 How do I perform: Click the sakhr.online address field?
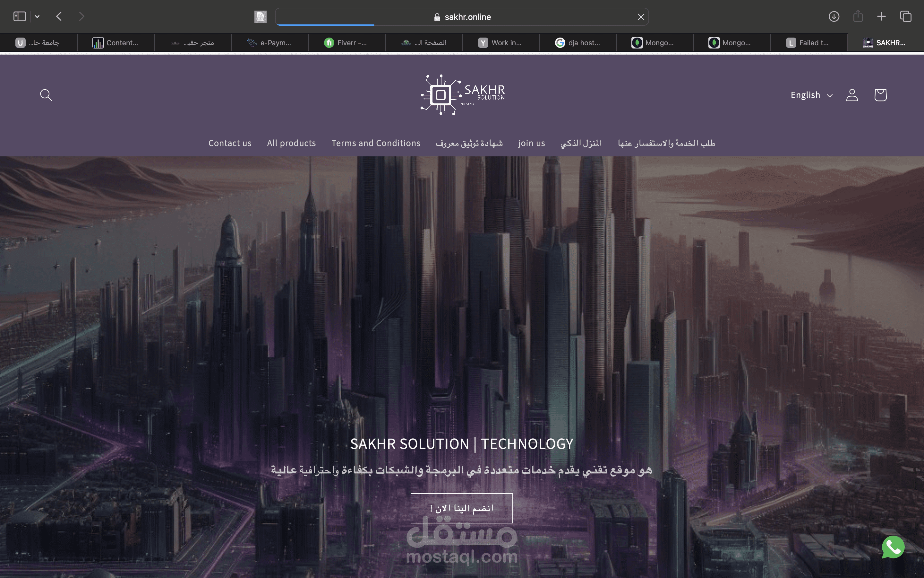click(x=462, y=17)
